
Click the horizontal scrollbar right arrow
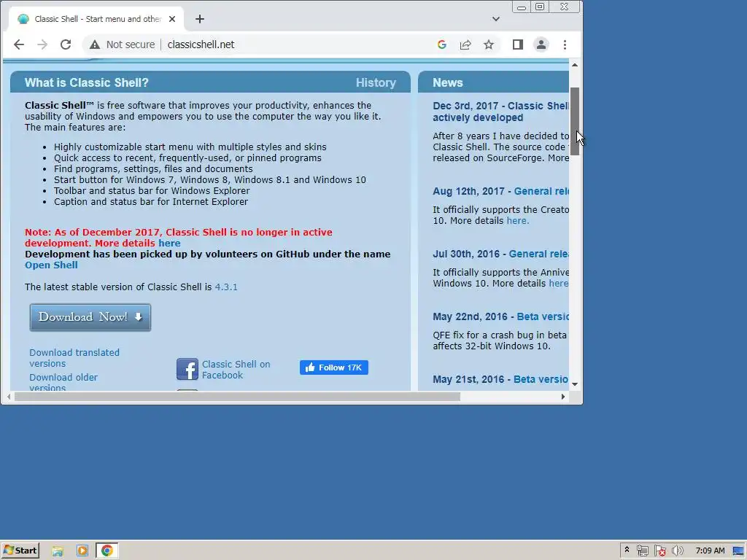click(563, 397)
